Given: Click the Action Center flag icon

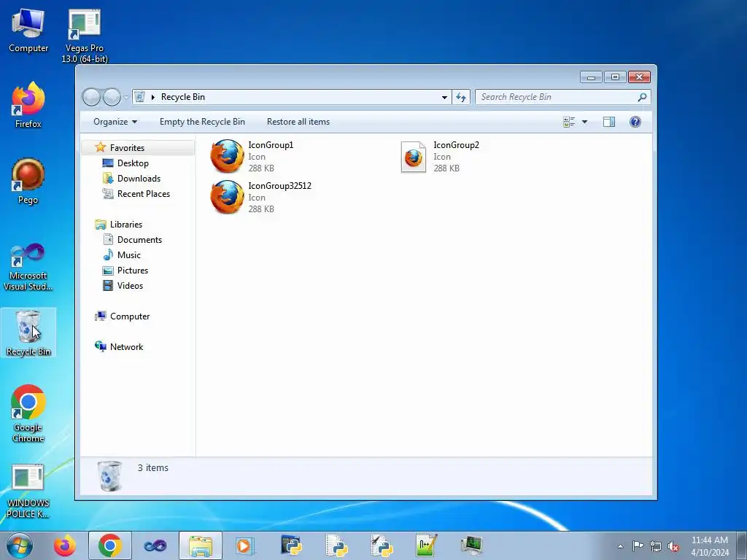Looking at the screenshot, I should tap(638, 546).
